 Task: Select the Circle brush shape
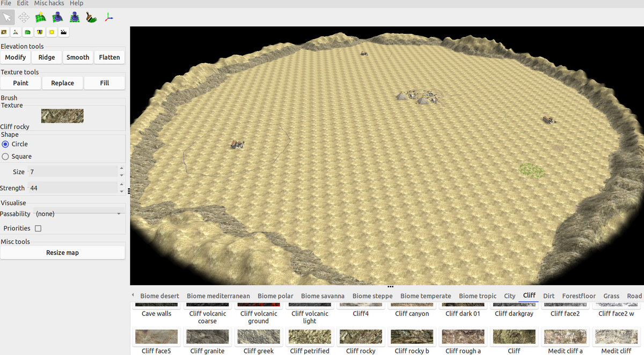(5, 144)
